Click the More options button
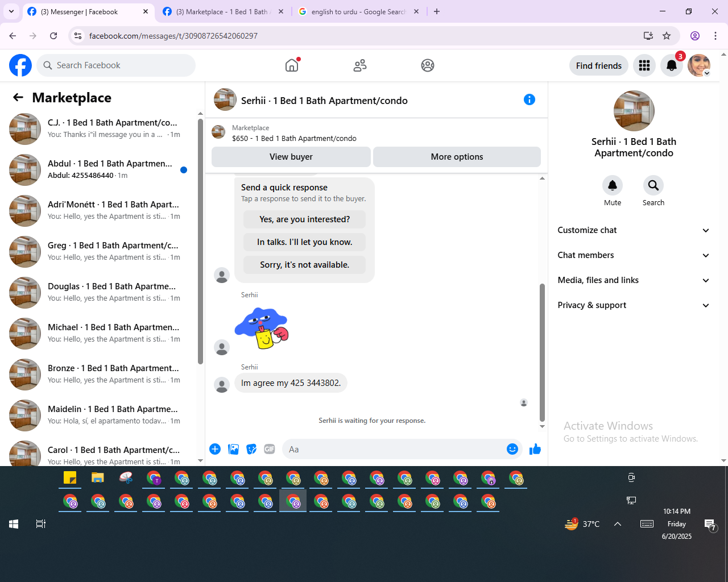 (x=457, y=157)
